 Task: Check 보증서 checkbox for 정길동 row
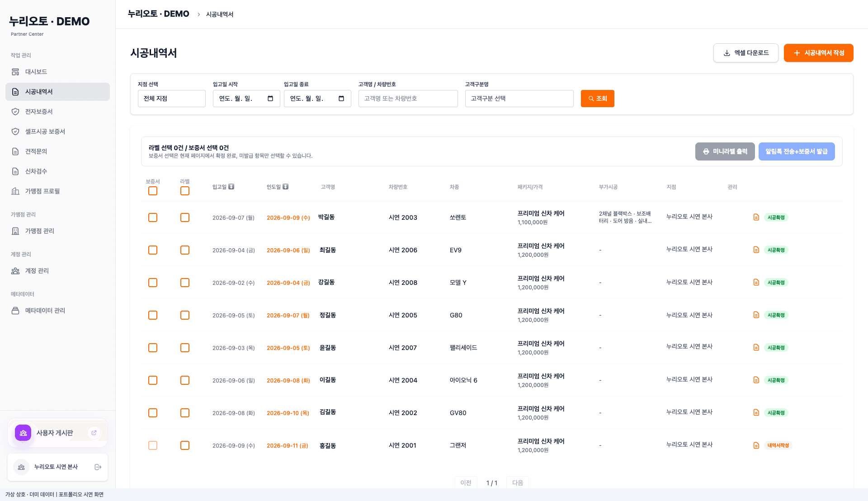(x=153, y=315)
